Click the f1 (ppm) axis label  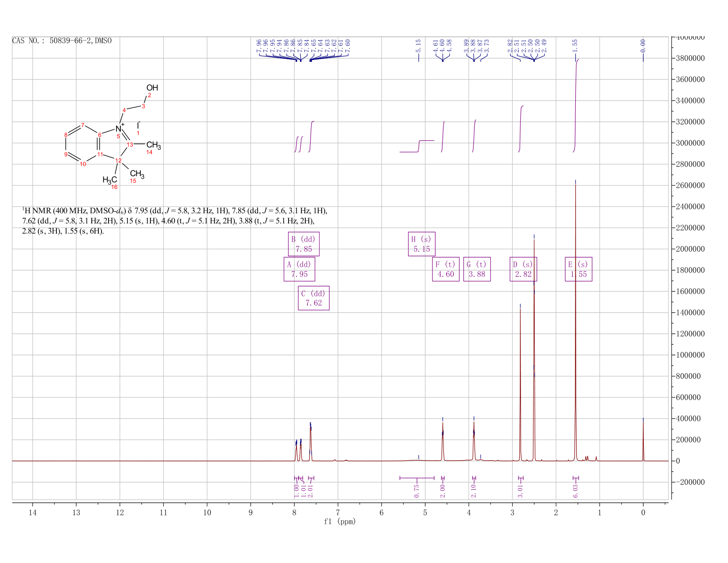pyautogui.click(x=340, y=521)
